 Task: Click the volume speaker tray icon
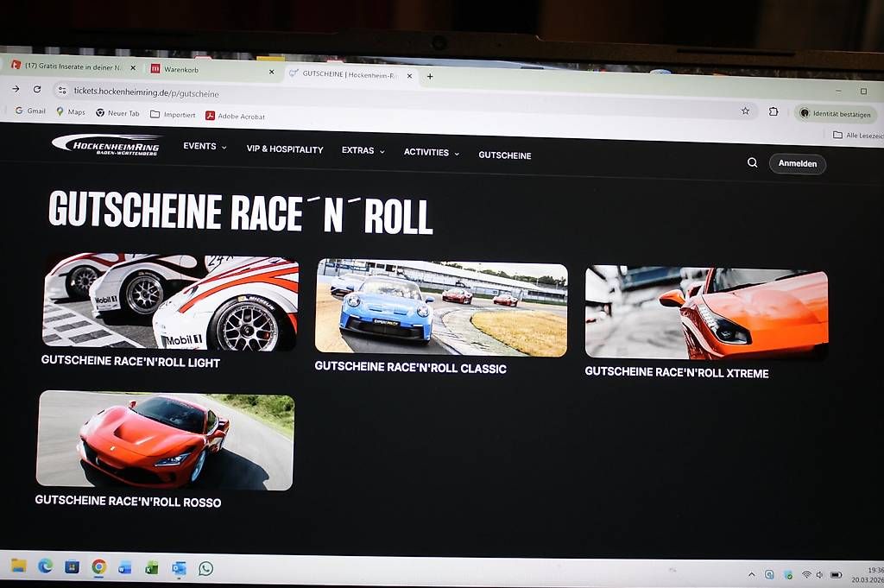tap(820, 574)
